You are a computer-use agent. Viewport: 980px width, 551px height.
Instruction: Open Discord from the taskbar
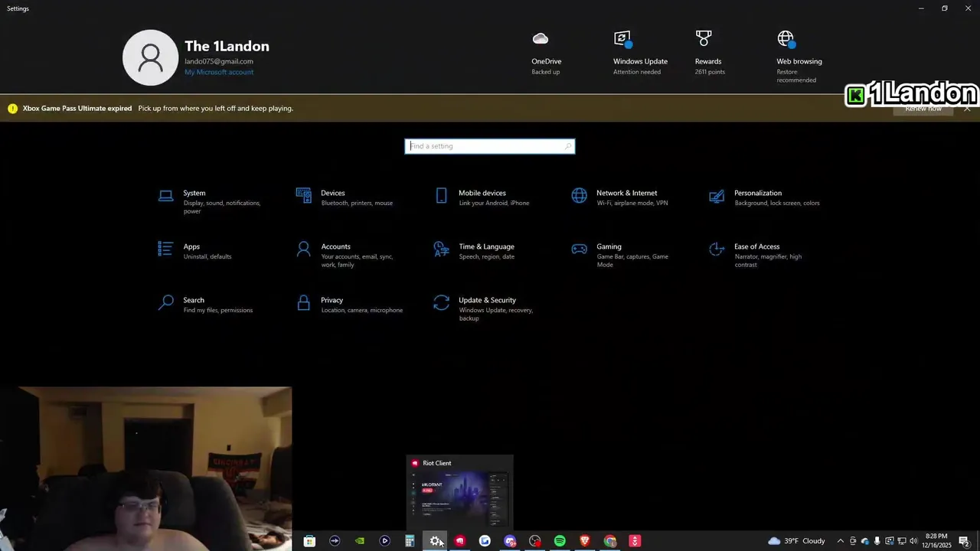click(510, 541)
